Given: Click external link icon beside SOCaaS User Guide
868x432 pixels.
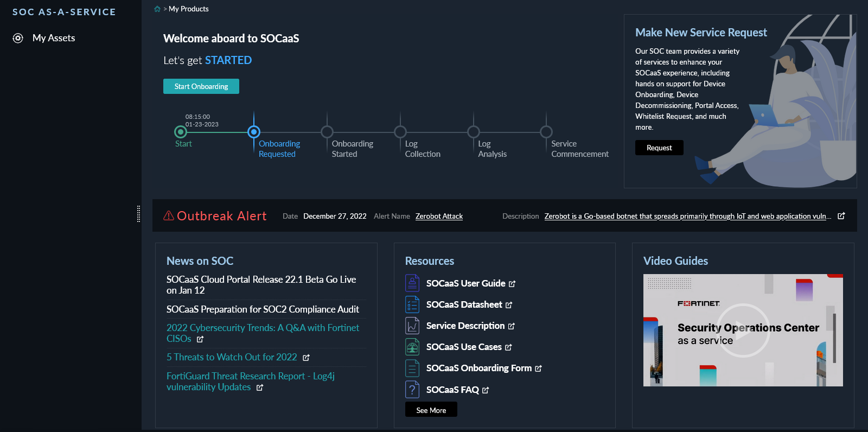Looking at the screenshot, I should point(512,284).
